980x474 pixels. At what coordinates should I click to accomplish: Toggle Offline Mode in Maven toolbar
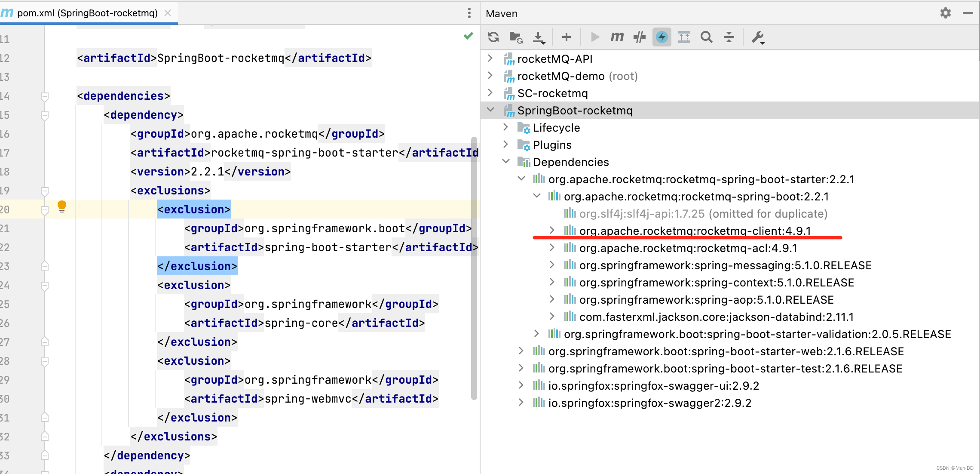click(x=640, y=37)
